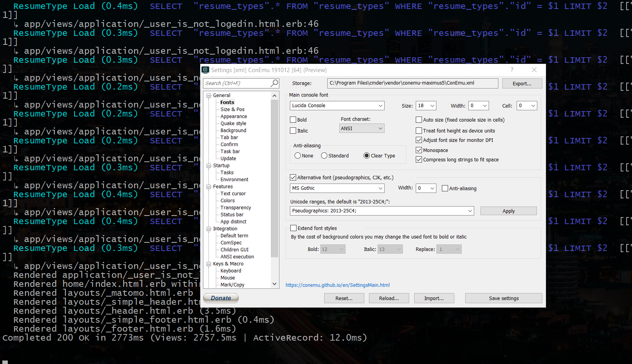The height and width of the screenshot is (364, 632).
Task: Open ANSI execution settings page
Action: (237, 257)
